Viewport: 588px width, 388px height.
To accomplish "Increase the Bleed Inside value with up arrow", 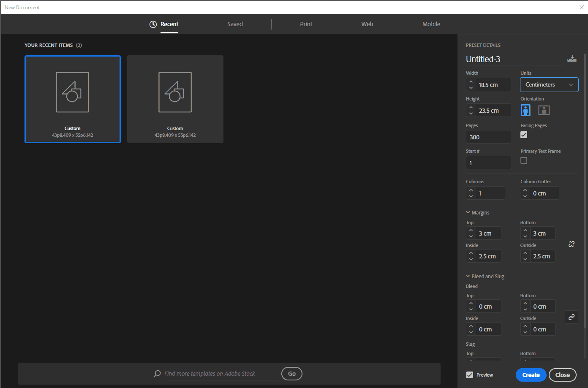I will [471, 326].
